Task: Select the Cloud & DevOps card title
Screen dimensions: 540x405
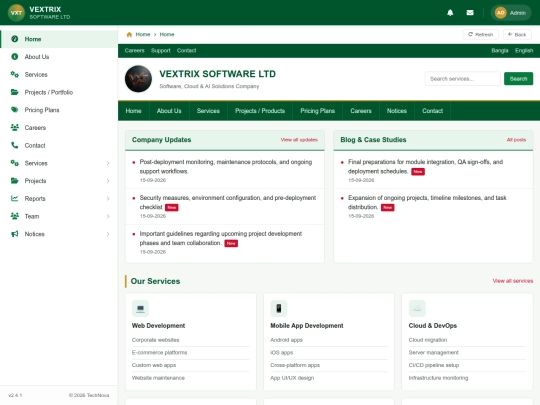Action: (x=433, y=326)
